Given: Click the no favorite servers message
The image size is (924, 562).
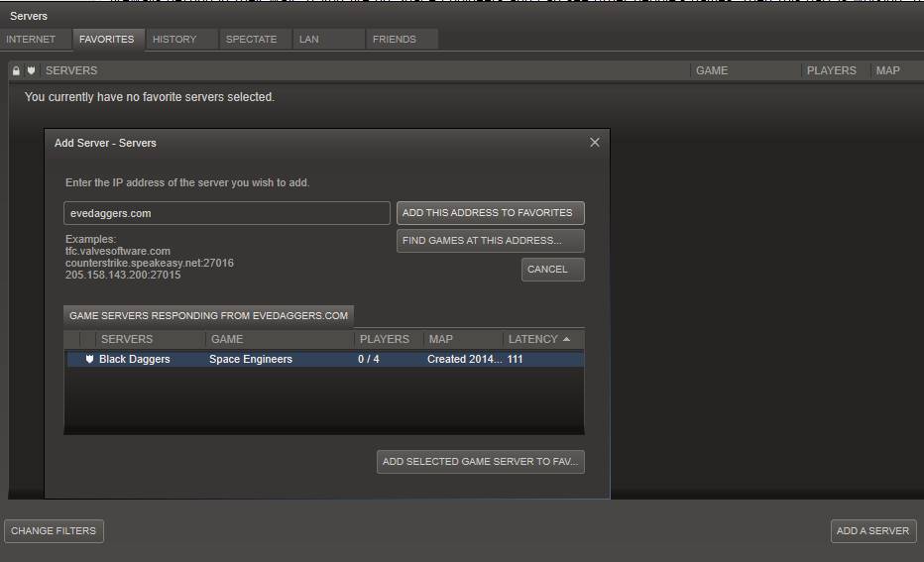Looking at the screenshot, I should coord(150,96).
